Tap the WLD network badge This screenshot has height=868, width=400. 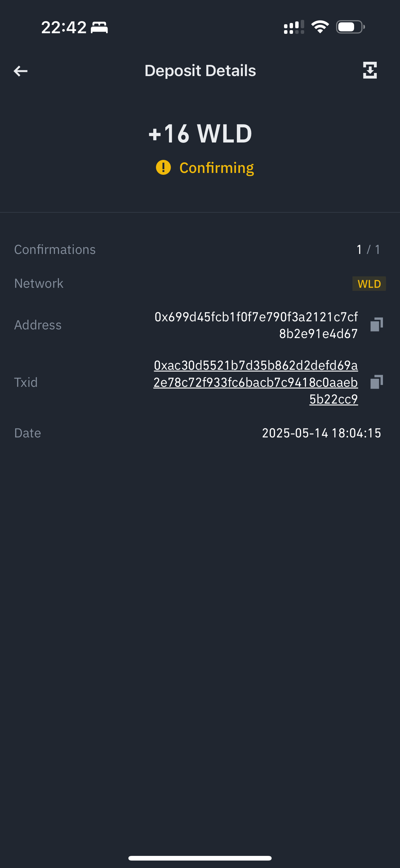coord(369,284)
